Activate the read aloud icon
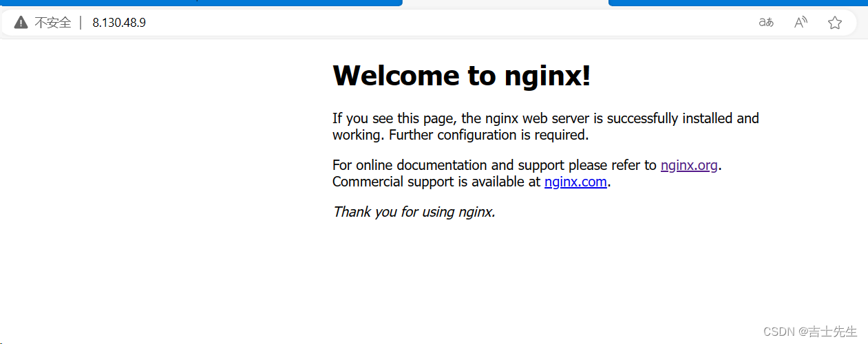Image resolution: width=868 pixels, height=344 pixels. 801,23
